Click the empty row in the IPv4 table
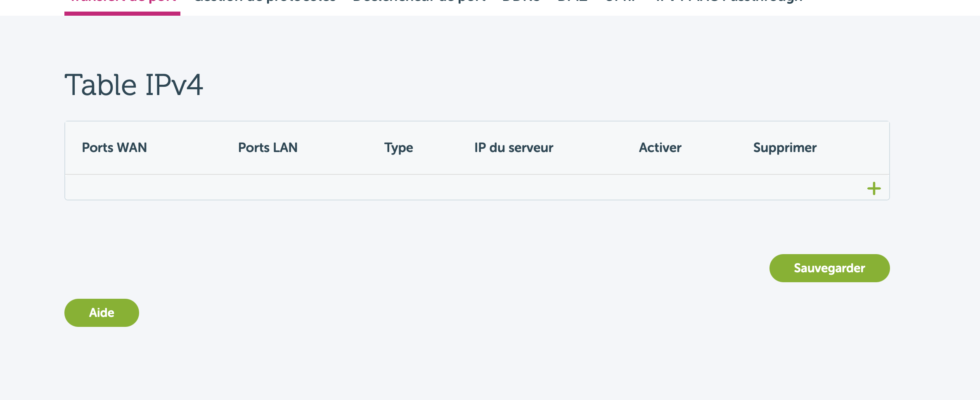This screenshot has height=400, width=980. point(413,188)
